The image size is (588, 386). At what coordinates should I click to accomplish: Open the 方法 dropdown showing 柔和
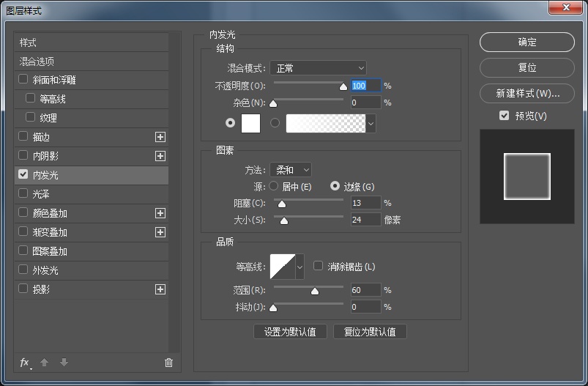click(x=291, y=170)
